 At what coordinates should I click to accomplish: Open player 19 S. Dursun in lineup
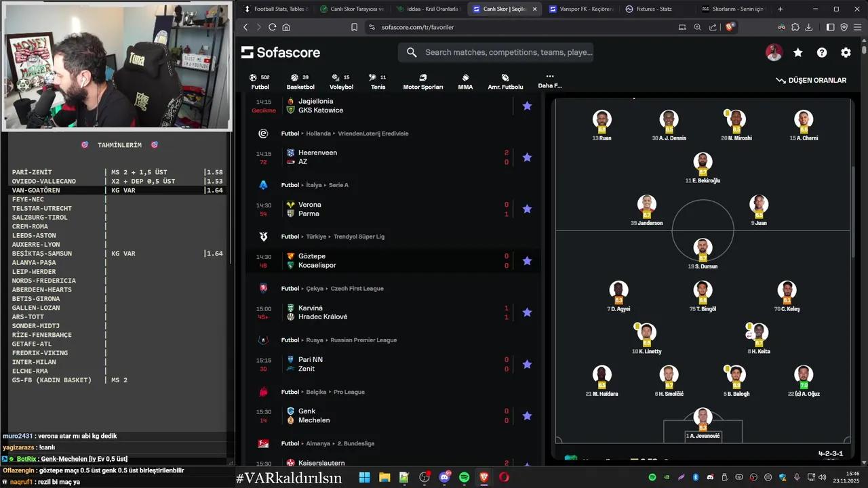pos(703,254)
